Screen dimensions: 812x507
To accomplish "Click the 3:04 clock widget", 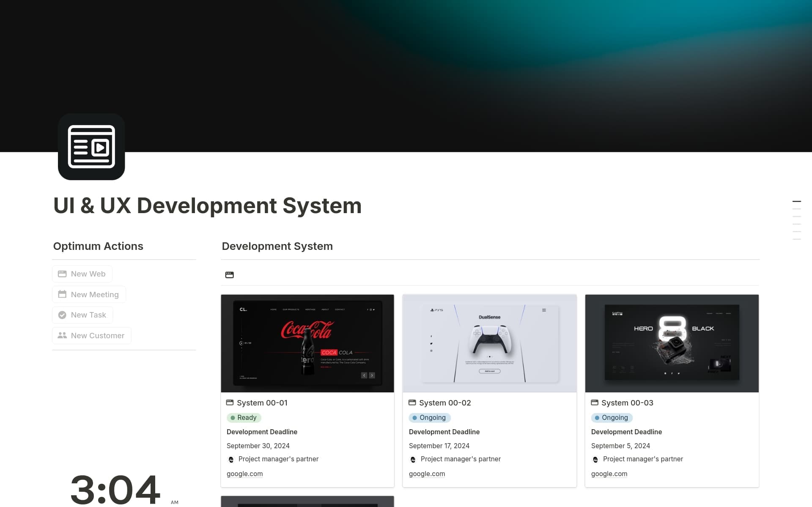I will [x=115, y=490].
